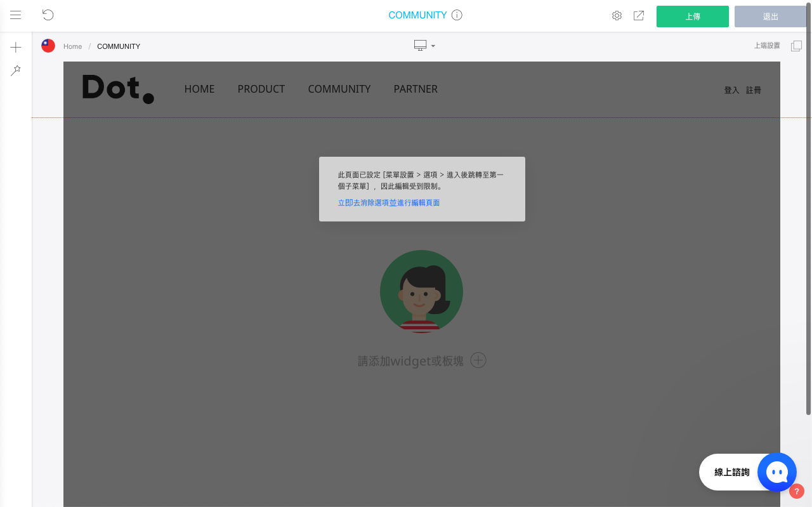
Task: Open the 線上諮詢 chat label
Action: 732,472
